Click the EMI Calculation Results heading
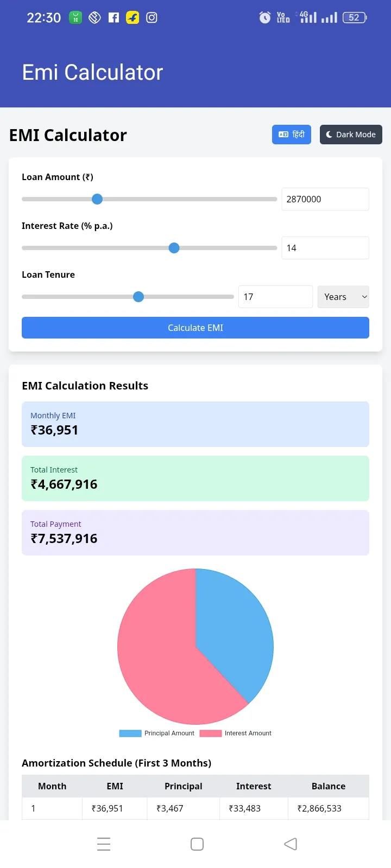 tap(85, 386)
